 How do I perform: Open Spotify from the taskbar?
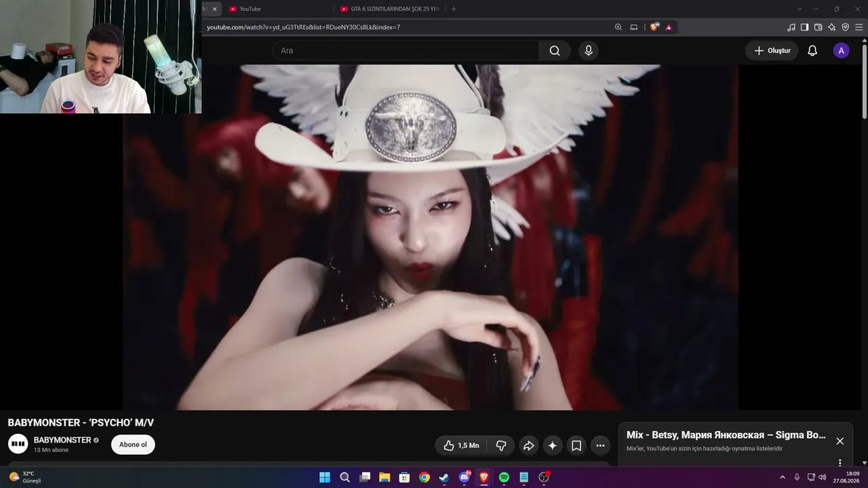pyautogui.click(x=504, y=477)
